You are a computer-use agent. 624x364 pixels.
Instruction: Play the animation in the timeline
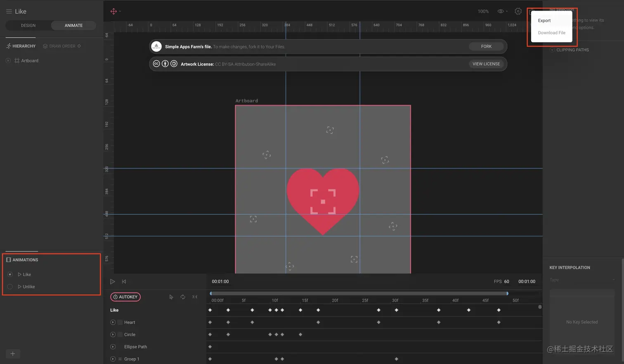112,281
